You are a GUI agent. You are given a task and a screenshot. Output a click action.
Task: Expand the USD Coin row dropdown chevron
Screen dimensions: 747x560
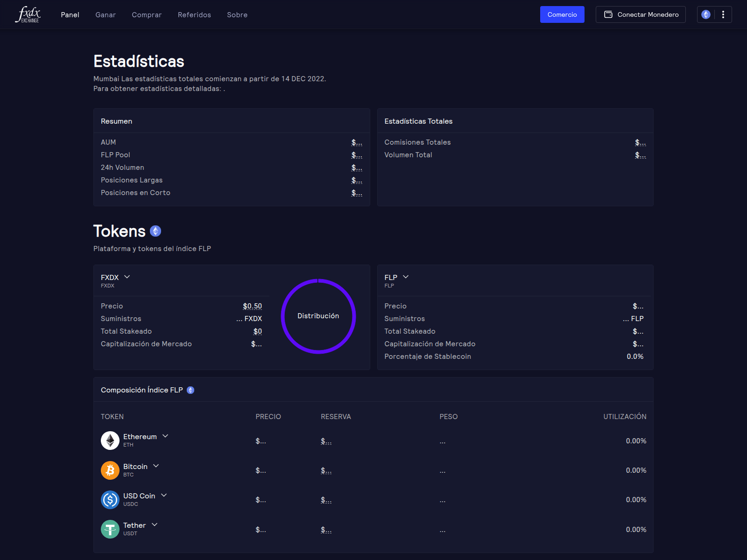click(164, 495)
